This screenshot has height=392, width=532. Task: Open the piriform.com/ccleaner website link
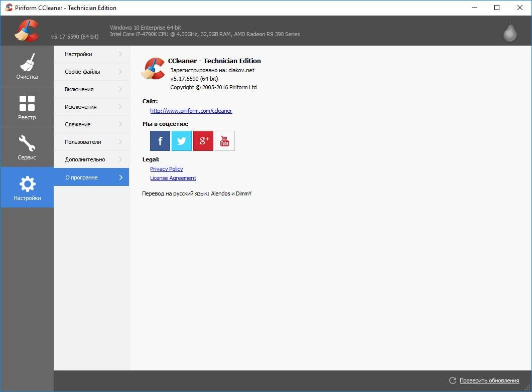[x=191, y=111]
